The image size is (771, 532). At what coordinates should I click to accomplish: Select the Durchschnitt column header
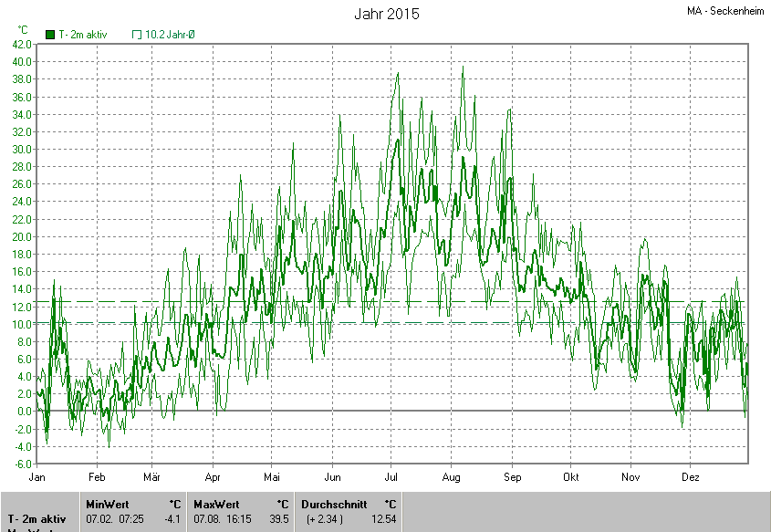[x=334, y=504]
